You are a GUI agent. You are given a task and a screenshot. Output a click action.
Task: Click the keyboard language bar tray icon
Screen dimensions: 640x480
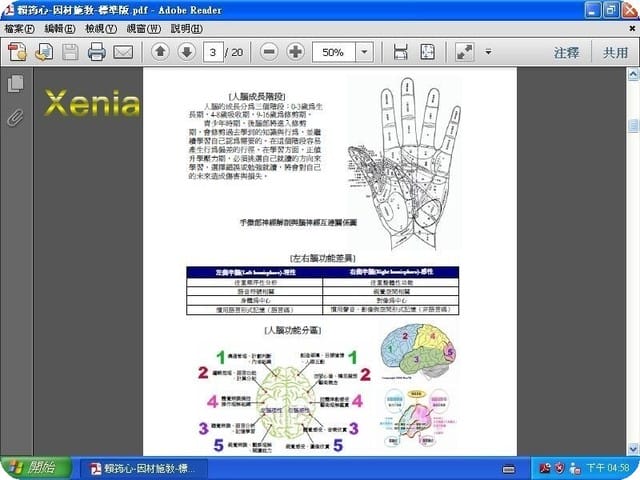pyautogui.click(x=509, y=469)
